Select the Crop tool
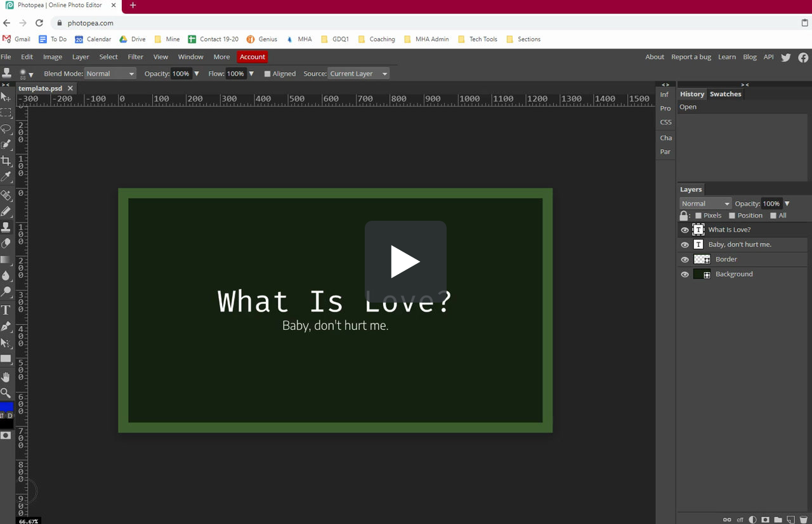Image resolution: width=812 pixels, height=524 pixels. (x=6, y=161)
